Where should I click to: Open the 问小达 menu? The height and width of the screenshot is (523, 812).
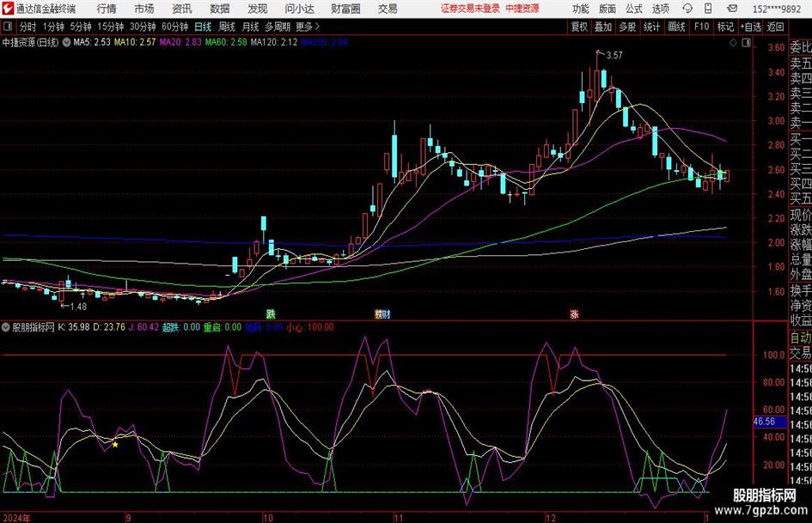299,9
